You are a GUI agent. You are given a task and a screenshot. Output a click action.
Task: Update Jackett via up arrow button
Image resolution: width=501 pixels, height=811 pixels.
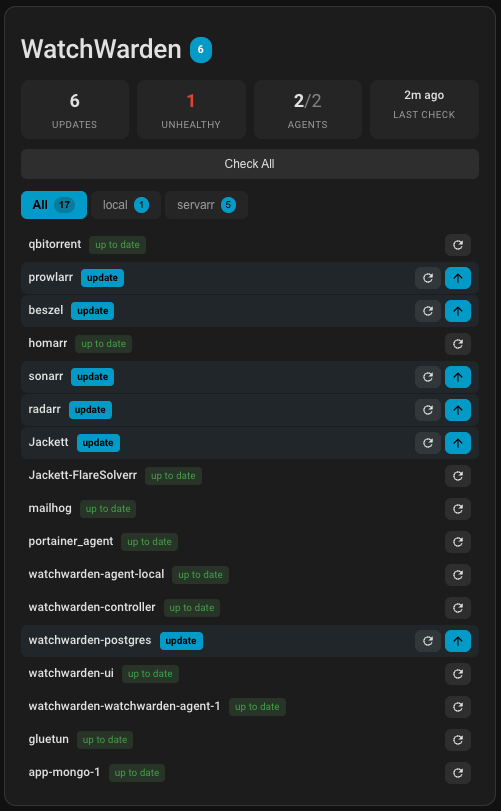tap(458, 443)
